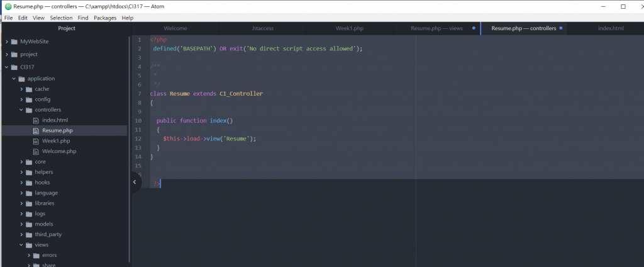Click the controllers folder icon
Viewport: 644px width, 267px height.
pos(29,110)
